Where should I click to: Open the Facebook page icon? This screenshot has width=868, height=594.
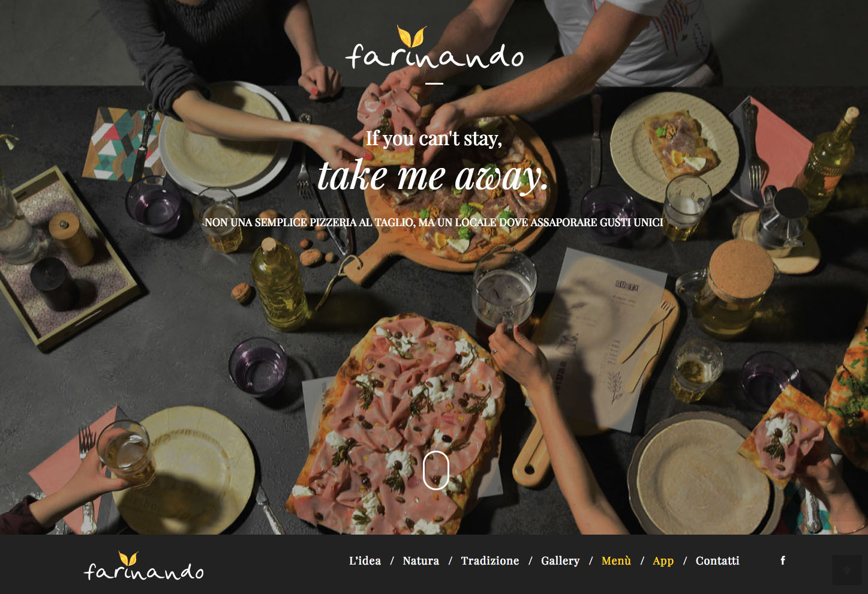[x=783, y=560]
